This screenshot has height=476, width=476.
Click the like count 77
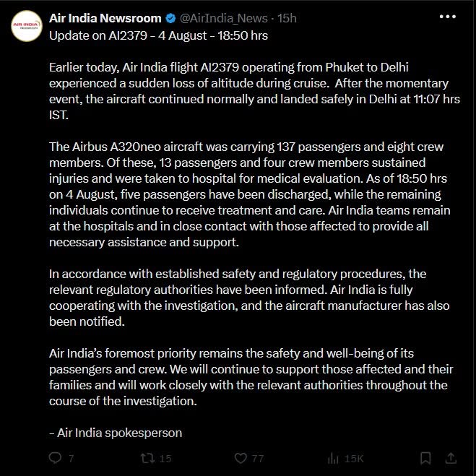(x=258, y=459)
